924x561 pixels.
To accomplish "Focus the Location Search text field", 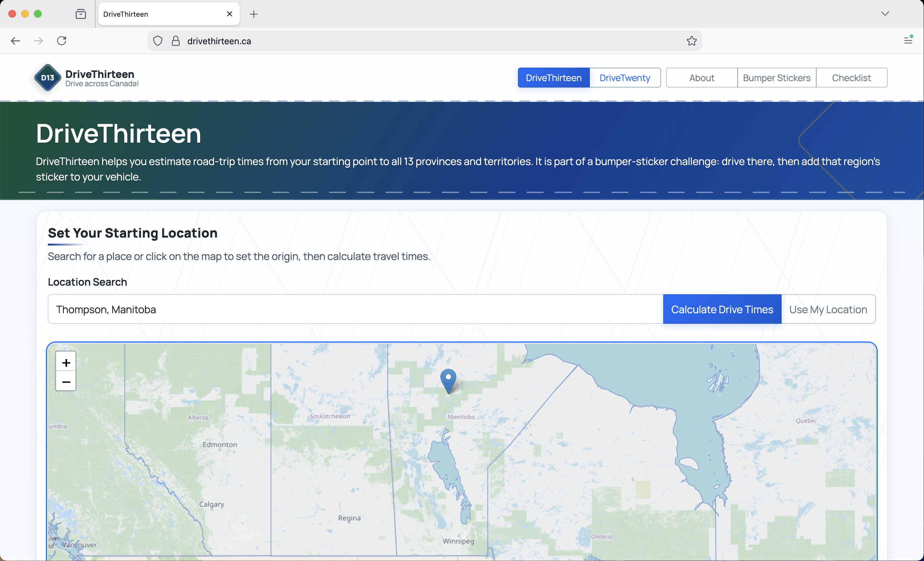I will [355, 309].
